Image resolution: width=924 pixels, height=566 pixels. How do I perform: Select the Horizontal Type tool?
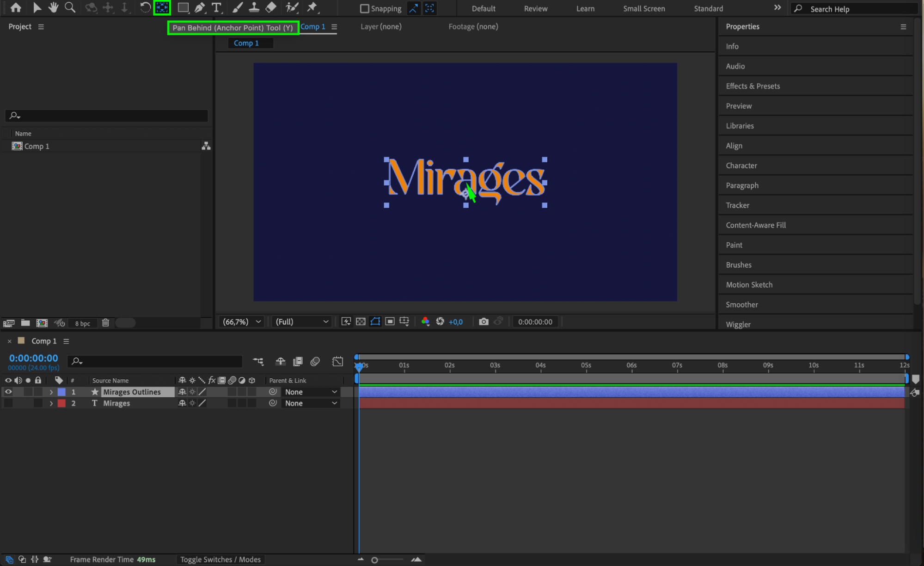coord(216,7)
